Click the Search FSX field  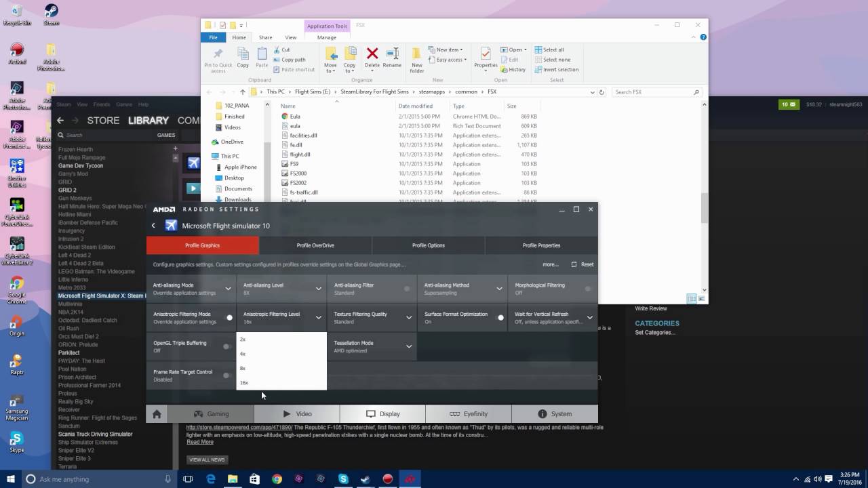pos(656,91)
